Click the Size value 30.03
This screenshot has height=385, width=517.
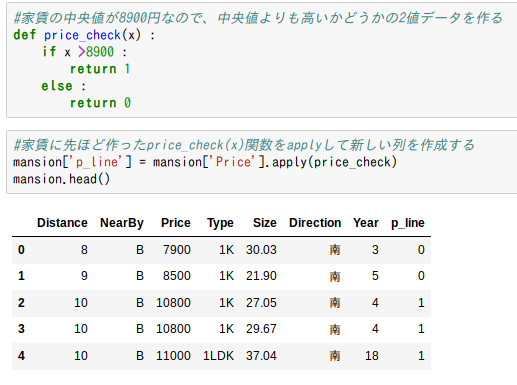point(261,250)
